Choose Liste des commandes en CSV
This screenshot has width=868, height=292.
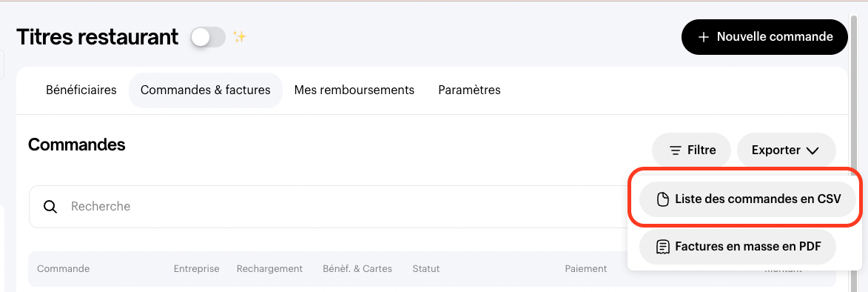tap(748, 199)
